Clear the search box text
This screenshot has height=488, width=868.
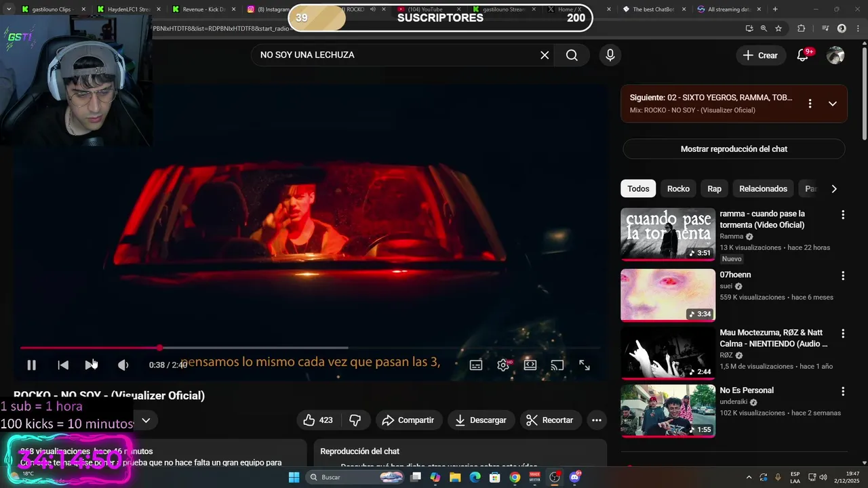545,55
